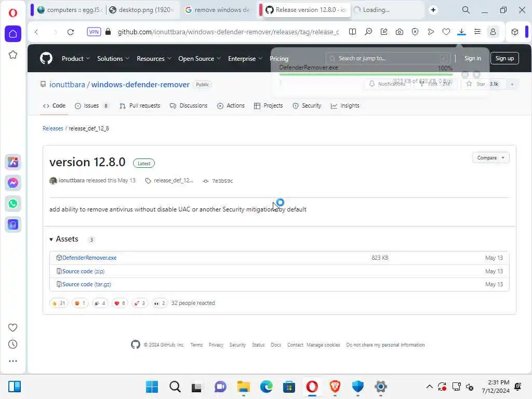This screenshot has width=532, height=399.
Task: Open Aria AI icon in sidebar
Action: click(x=13, y=162)
